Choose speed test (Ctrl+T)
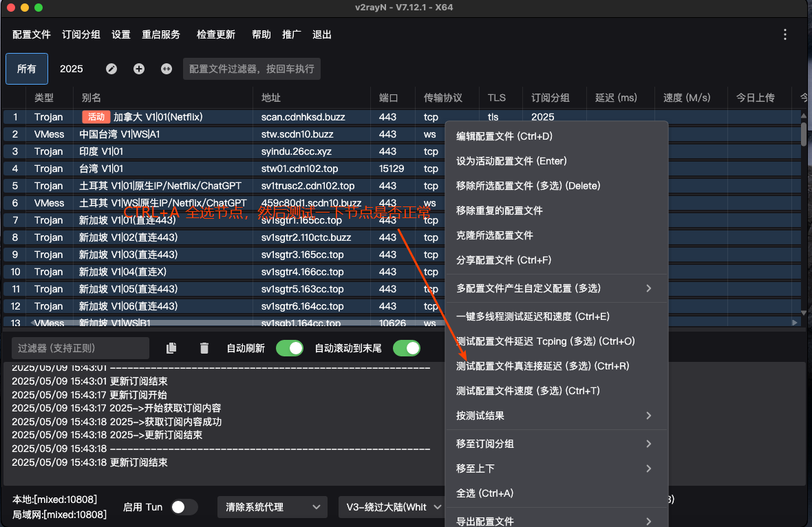Viewport: 812px width, 527px height. tap(556, 391)
